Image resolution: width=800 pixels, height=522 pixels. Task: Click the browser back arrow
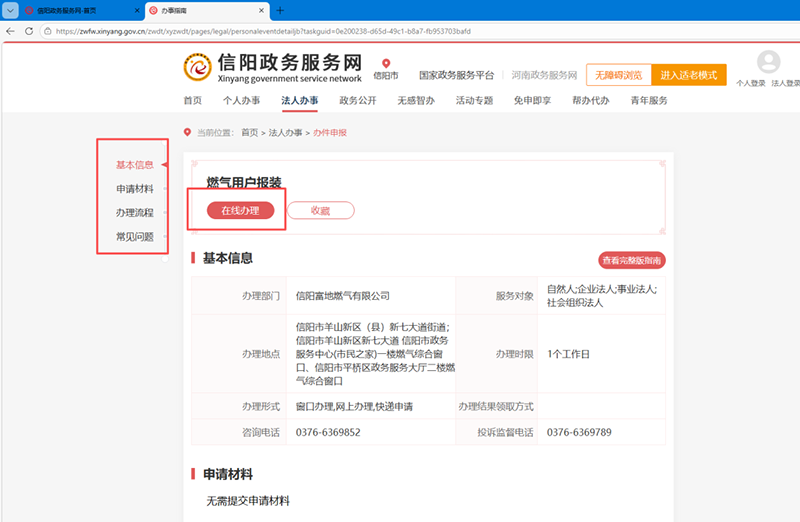[10, 31]
